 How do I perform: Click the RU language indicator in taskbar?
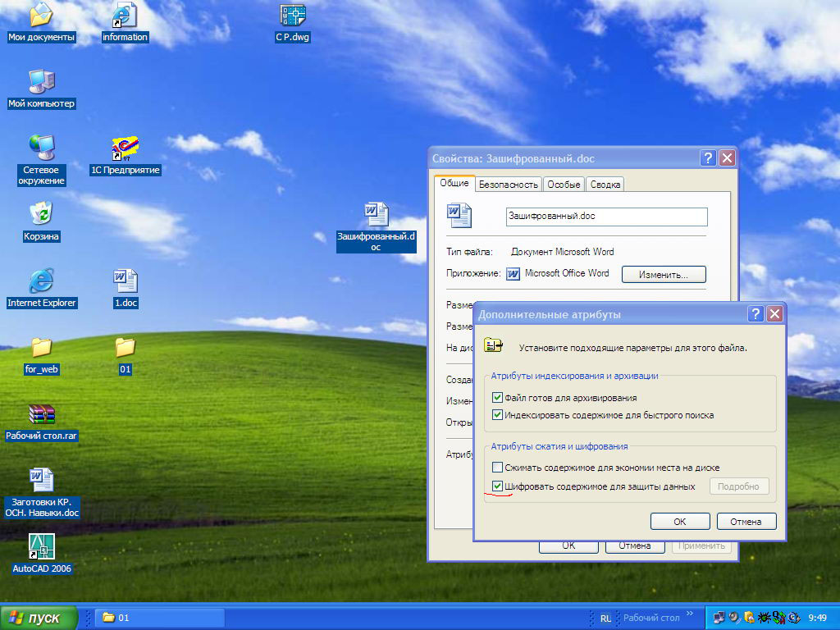click(605, 618)
